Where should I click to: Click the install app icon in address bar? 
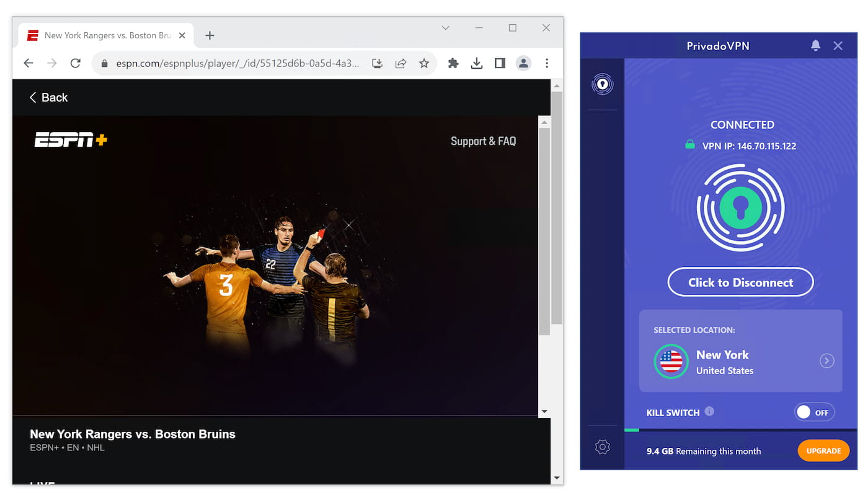click(377, 63)
